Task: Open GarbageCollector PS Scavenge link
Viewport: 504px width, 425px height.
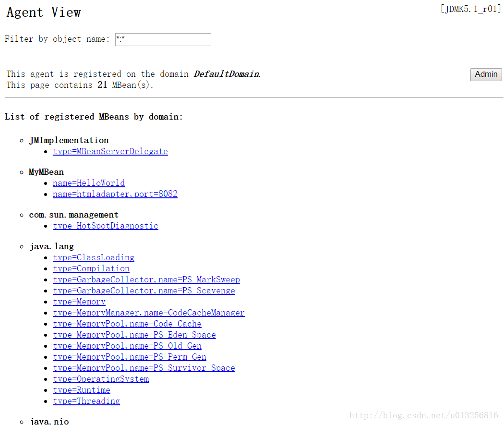Action: 144,291
